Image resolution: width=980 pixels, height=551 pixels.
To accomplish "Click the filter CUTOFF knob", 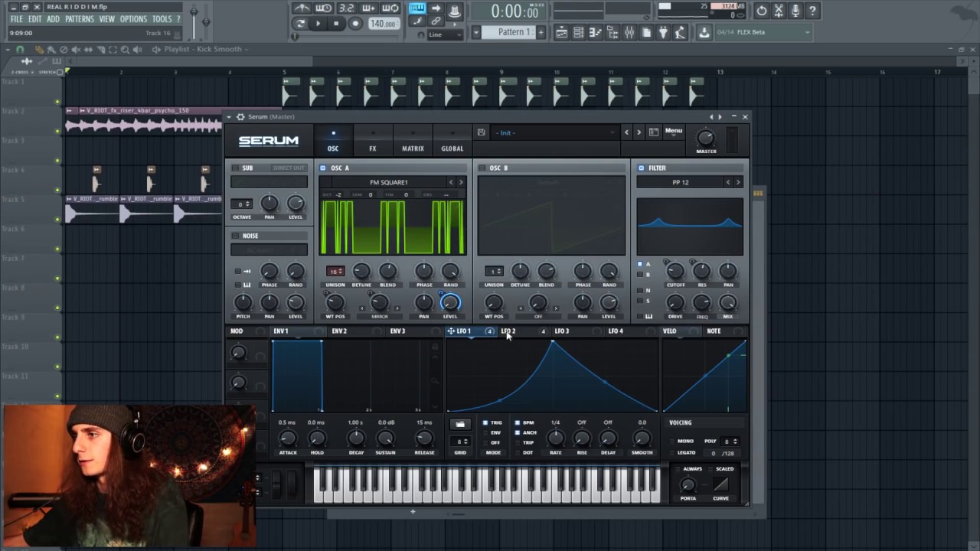I will [675, 271].
